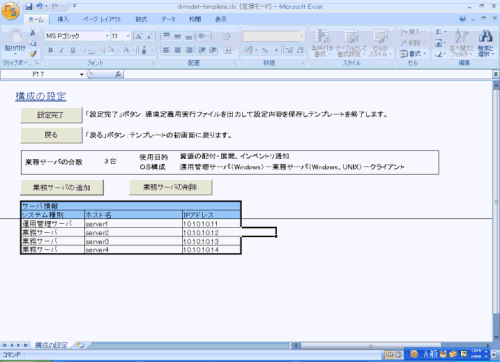Click the Format Painter brush icon
This screenshot has width=500, height=362.
tap(33, 53)
